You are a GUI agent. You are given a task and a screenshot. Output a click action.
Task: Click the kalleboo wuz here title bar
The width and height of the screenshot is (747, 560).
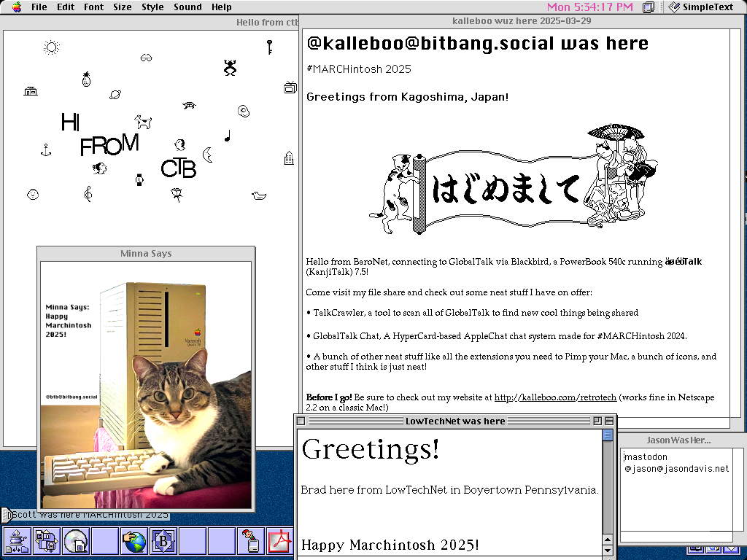pos(521,21)
